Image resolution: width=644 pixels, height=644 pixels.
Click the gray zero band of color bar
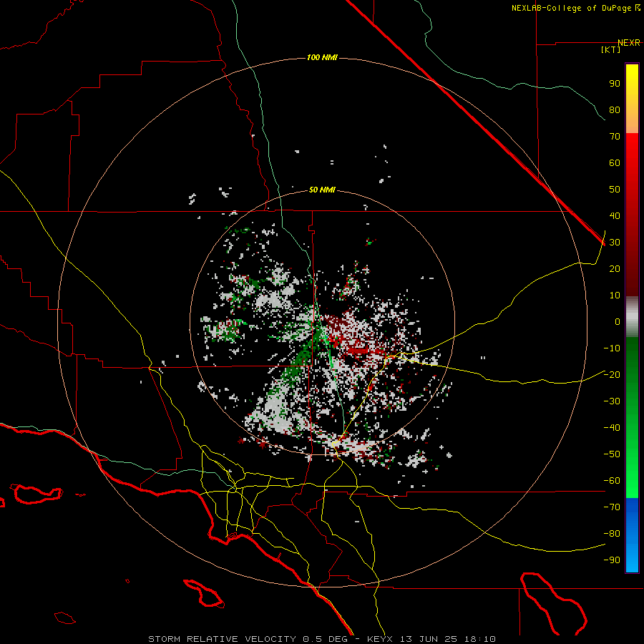632,317
